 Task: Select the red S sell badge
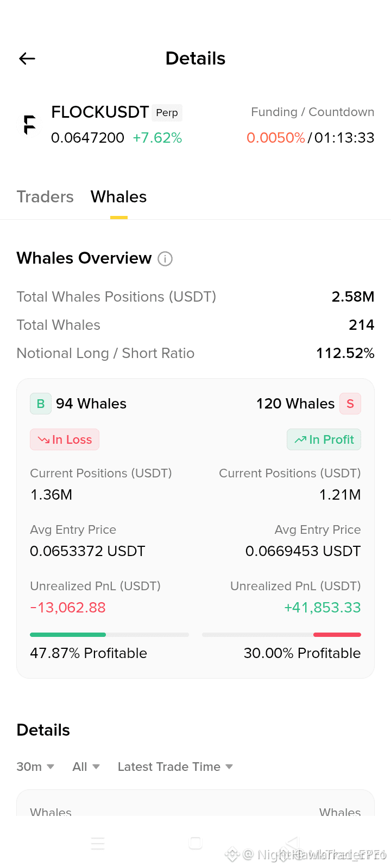350,404
